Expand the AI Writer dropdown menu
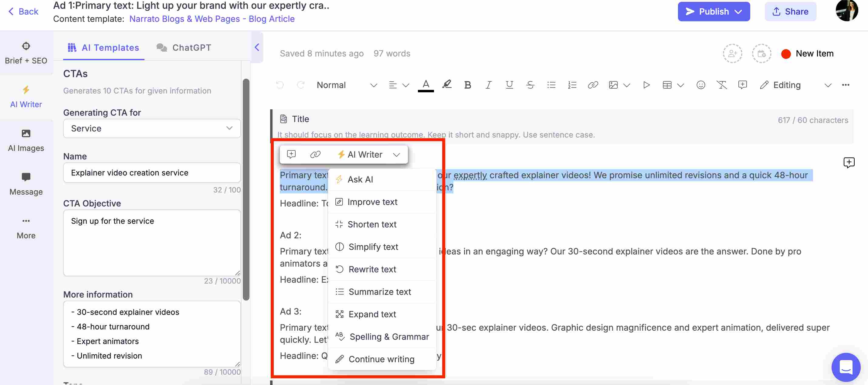 398,155
